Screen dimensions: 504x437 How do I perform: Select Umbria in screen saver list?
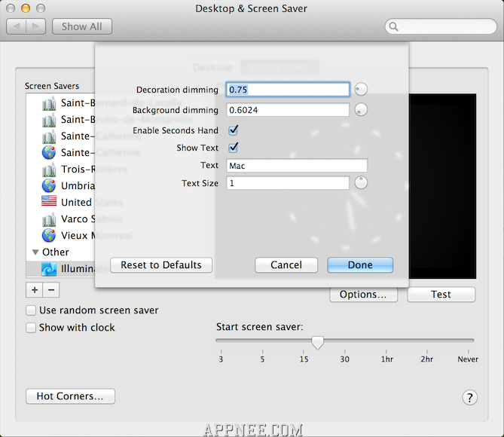pyautogui.click(x=78, y=186)
